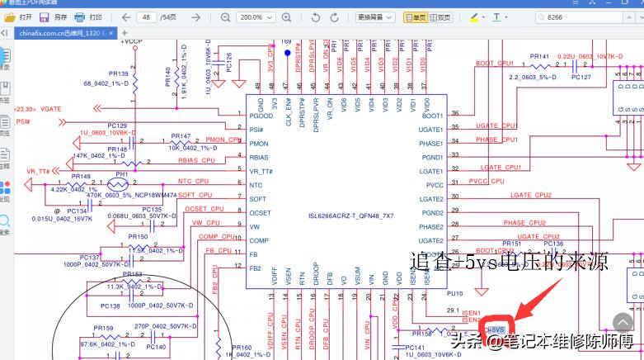Image resolution: width=644 pixels, height=360 pixels.
Task: Click the OCSET_CPU net label
Action: click(x=204, y=209)
